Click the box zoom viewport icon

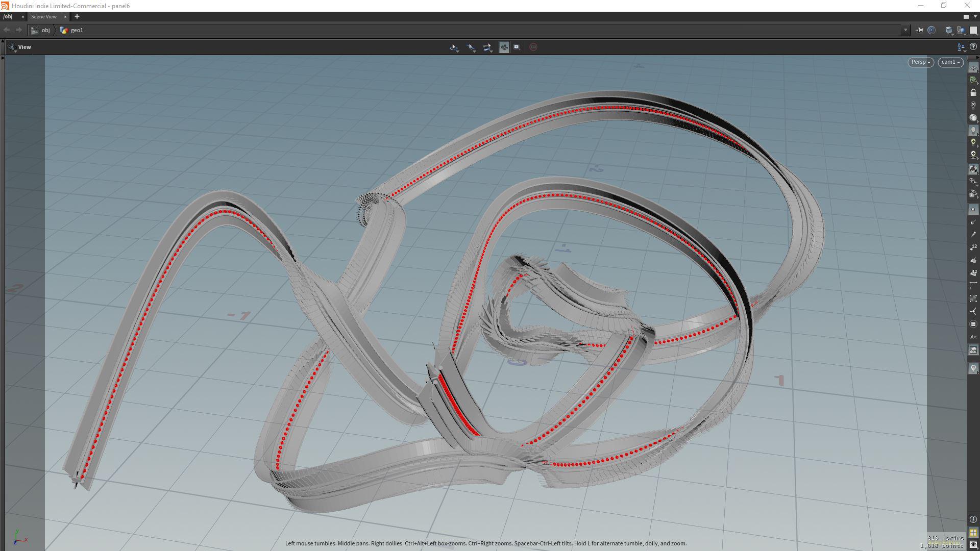point(517,47)
